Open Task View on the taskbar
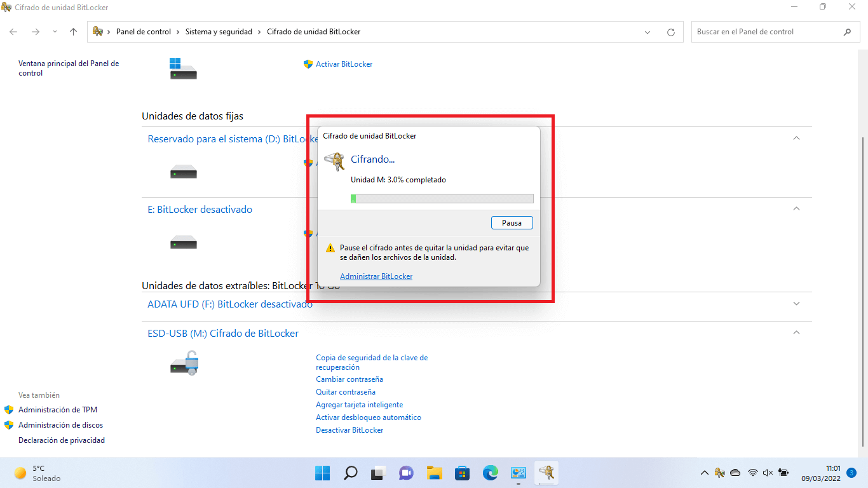The width and height of the screenshot is (868, 488). coord(378,473)
